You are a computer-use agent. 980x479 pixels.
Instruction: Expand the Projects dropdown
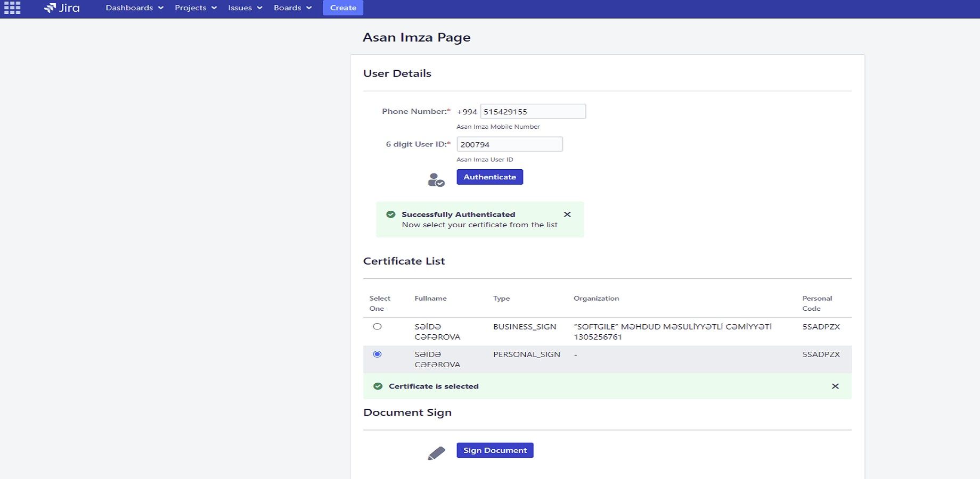[x=195, y=8]
